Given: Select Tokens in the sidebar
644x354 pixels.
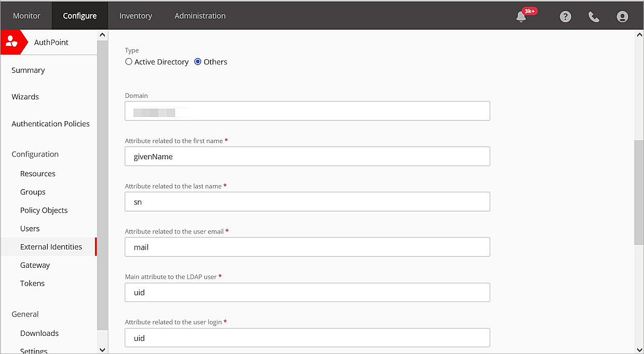Looking at the screenshot, I should click(x=32, y=283).
